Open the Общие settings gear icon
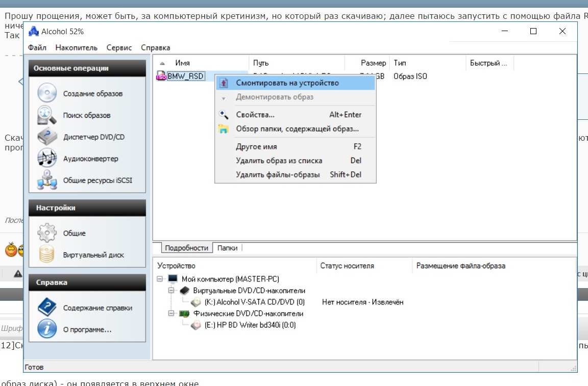588x386 pixels. [47, 233]
